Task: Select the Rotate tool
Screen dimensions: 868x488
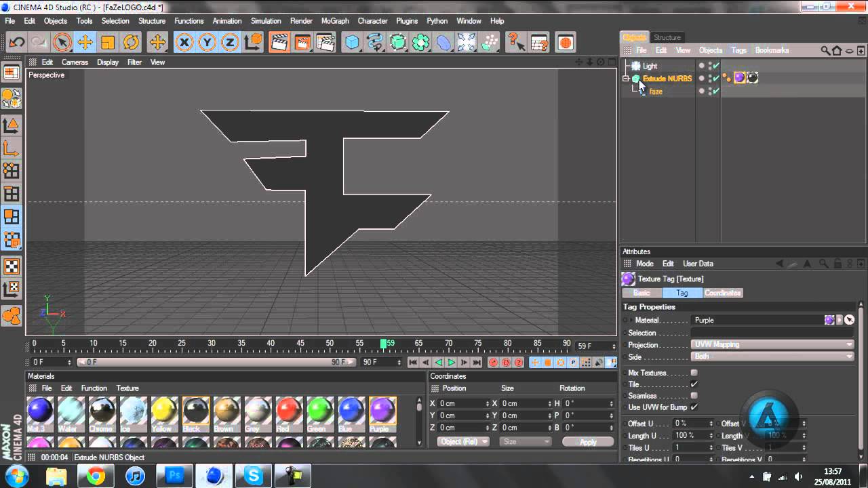Action: (131, 43)
